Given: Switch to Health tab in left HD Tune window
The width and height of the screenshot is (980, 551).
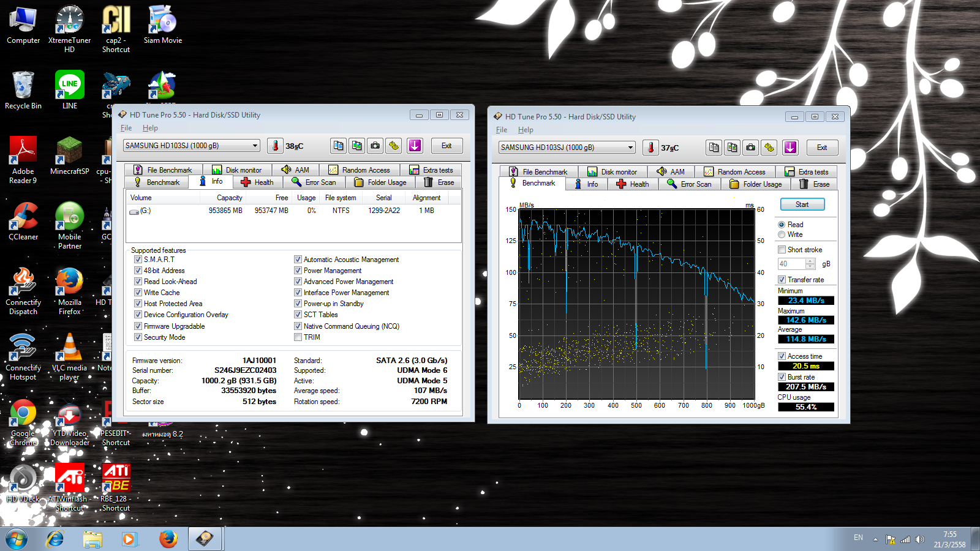Looking at the screenshot, I should pyautogui.click(x=257, y=182).
